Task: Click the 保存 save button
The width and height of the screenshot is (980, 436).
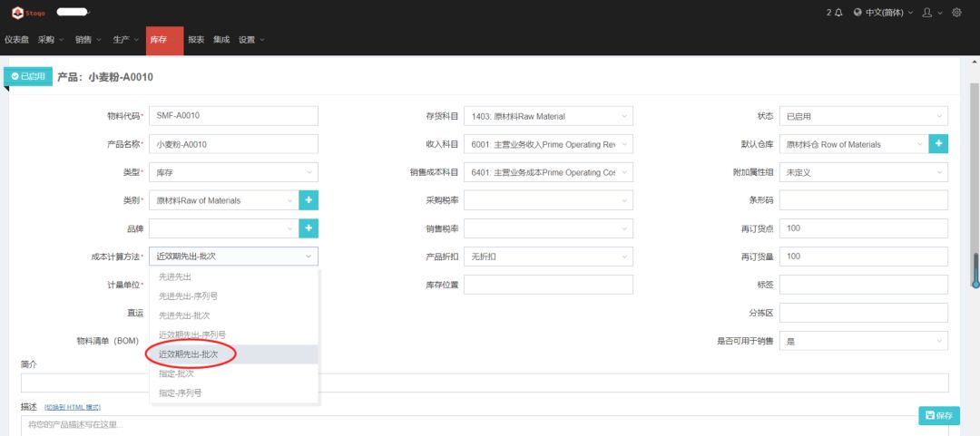Action: pyautogui.click(x=938, y=415)
